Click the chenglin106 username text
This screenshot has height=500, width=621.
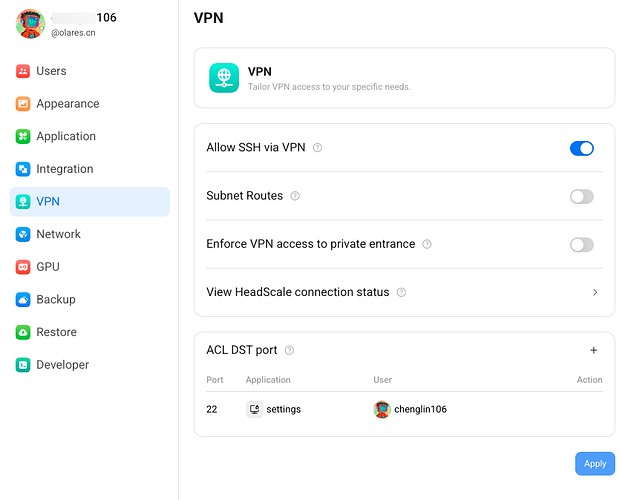tap(420, 409)
